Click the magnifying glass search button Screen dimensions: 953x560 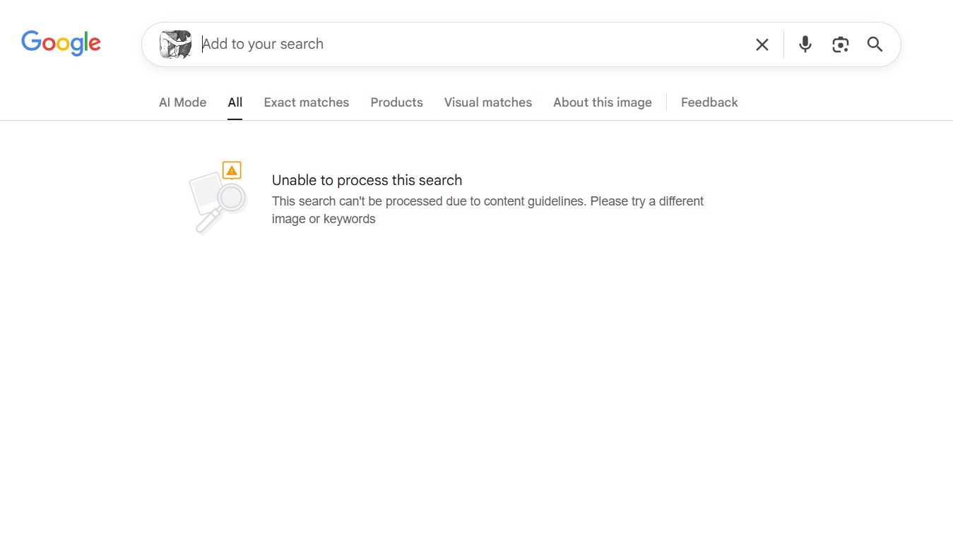[x=875, y=44]
